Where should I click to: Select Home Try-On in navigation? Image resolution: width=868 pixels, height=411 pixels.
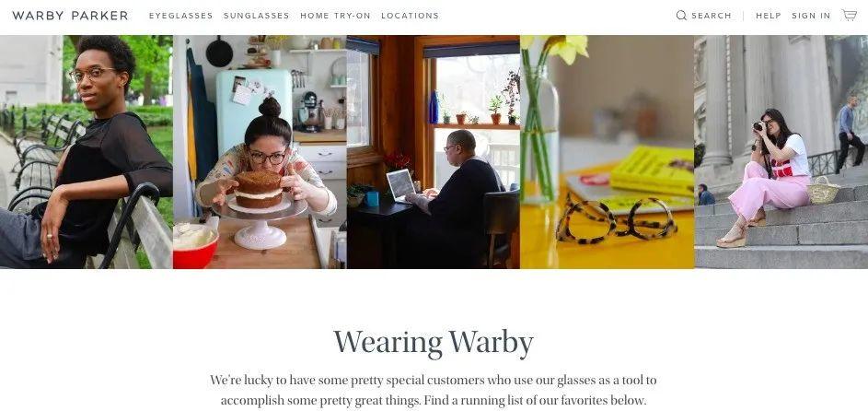335,16
